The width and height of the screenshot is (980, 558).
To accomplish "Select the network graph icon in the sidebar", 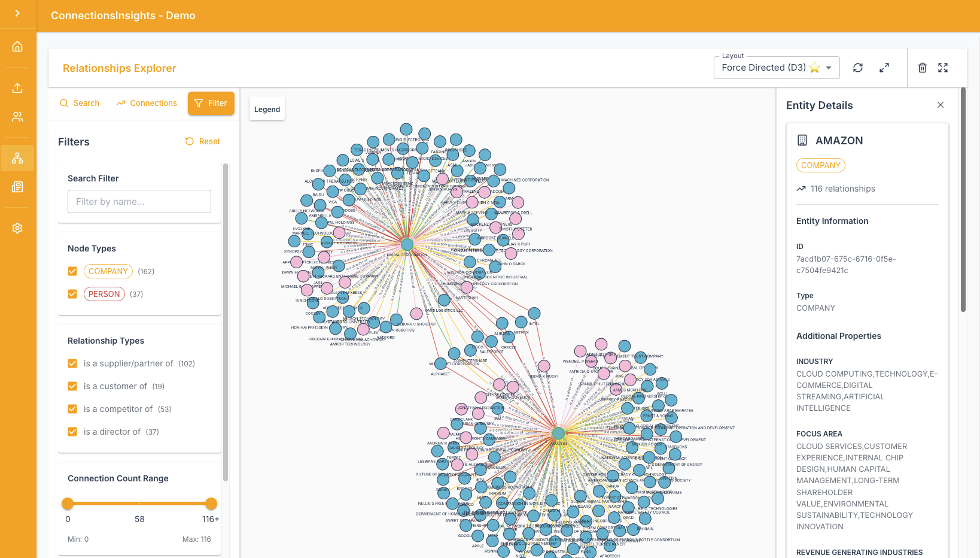I will coord(17,158).
